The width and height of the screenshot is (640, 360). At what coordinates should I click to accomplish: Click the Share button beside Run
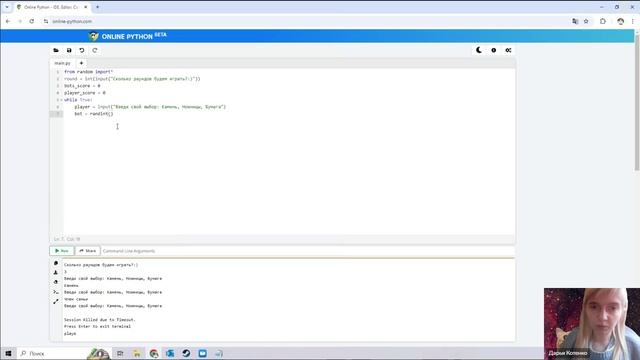[87, 251]
